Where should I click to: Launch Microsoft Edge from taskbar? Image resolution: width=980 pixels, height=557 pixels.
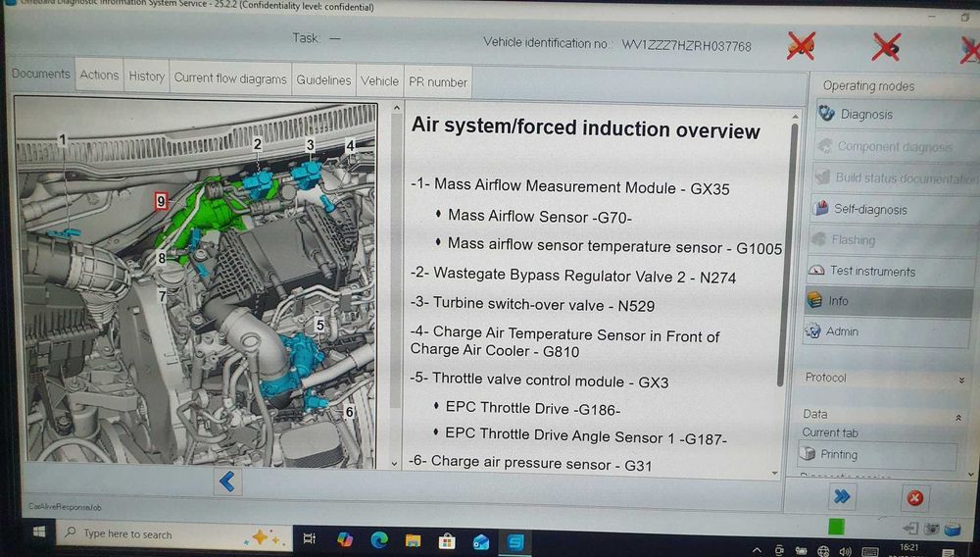pyautogui.click(x=378, y=539)
